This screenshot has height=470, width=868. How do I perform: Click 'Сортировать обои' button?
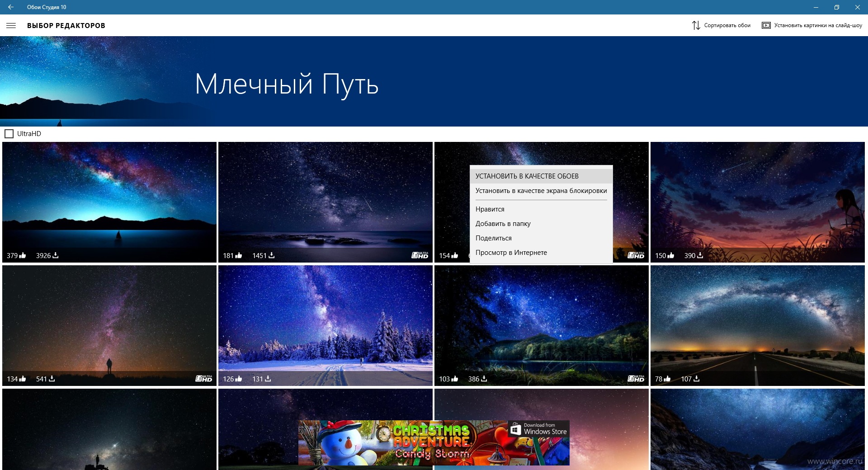(x=721, y=25)
